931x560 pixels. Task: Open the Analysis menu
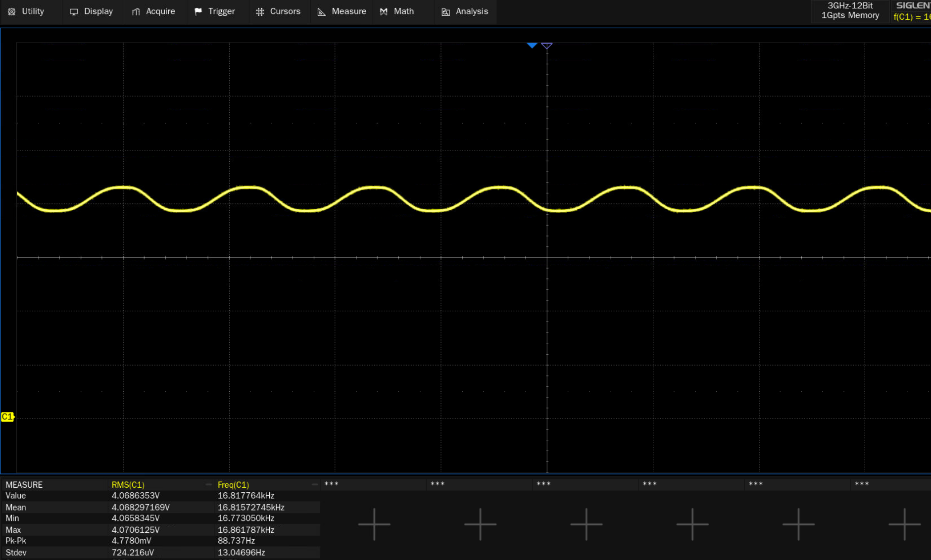point(465,11)
